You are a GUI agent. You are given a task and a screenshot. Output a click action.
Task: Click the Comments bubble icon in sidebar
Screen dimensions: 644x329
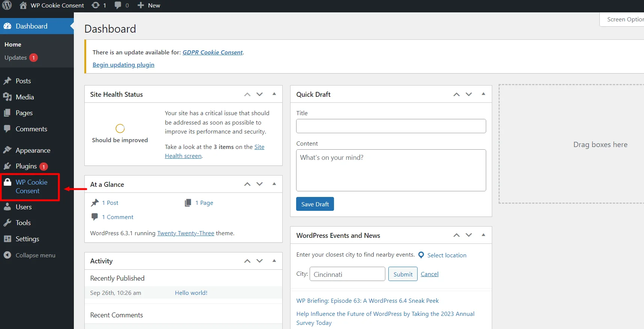[7, 129]
